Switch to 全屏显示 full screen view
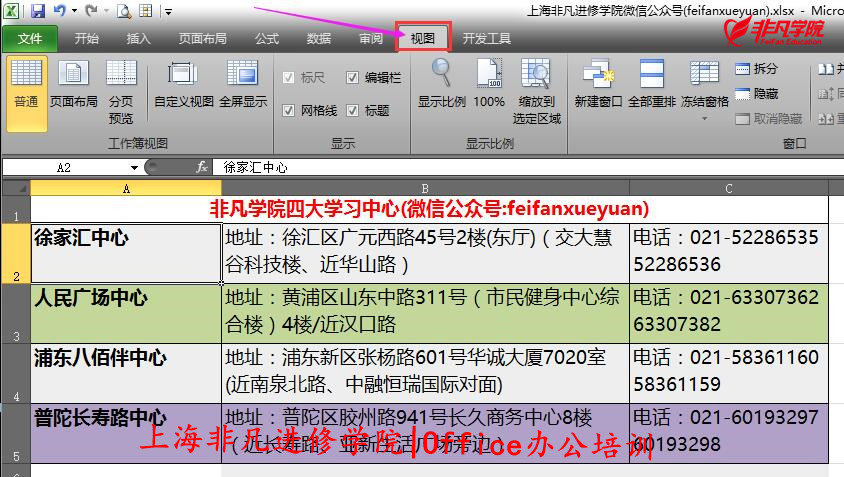844x477 pixels. pos(243,85)
